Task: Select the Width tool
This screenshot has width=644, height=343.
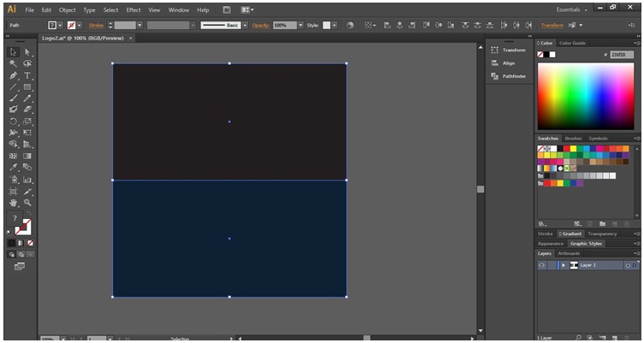Action: (x=13, y=133)
